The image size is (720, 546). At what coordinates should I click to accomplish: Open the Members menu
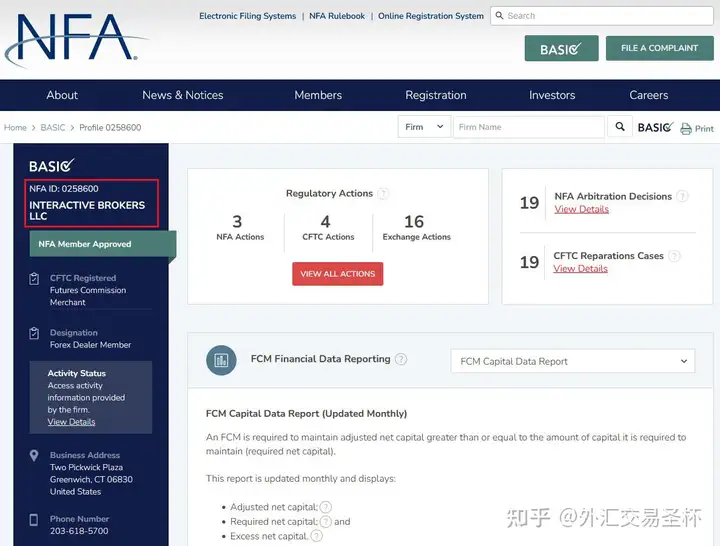coord(318,95)
